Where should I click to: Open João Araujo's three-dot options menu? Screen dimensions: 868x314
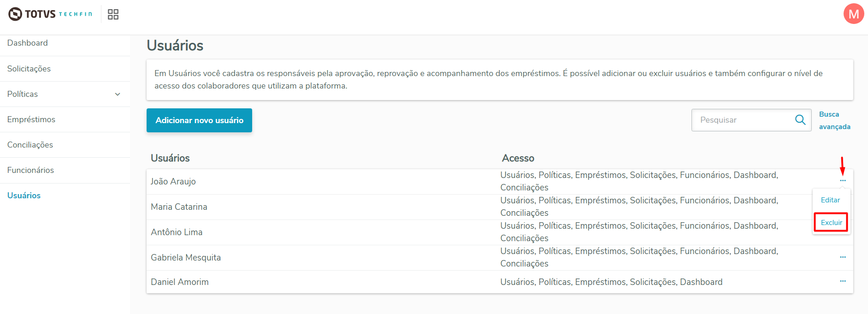[843, 181]
